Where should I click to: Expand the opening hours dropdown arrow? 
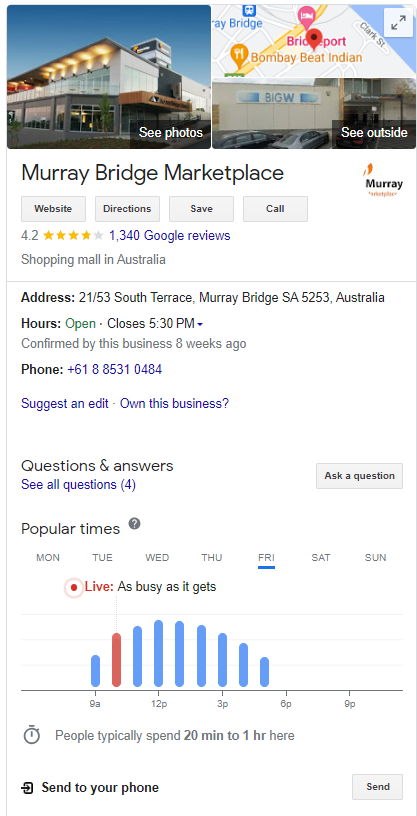(x=200, y=324)
